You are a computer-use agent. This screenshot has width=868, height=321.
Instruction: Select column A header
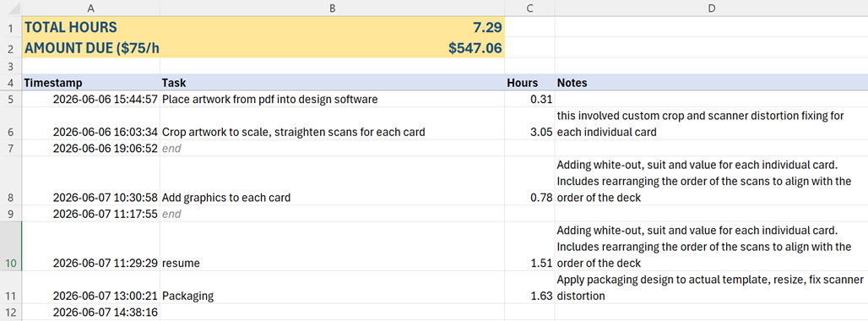coord(91,8)
